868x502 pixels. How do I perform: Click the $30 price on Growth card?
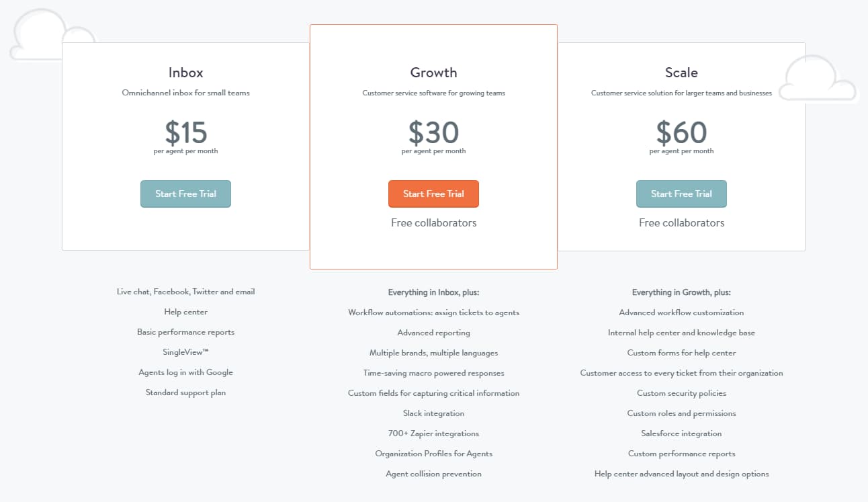pyautogui.click(x=433, y=132)
